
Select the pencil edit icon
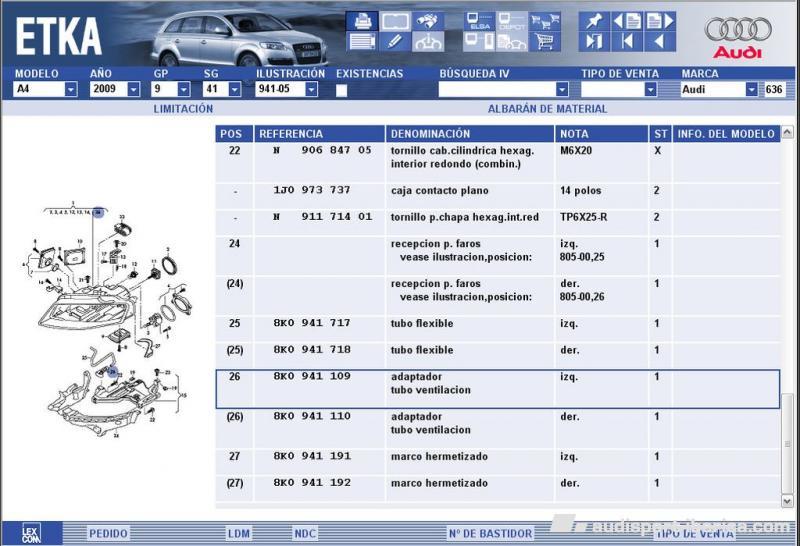tap(394, 41)
